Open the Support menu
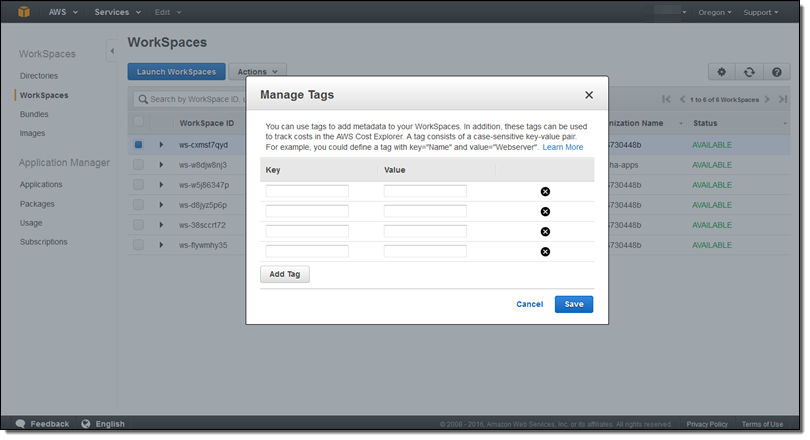Viewport: 810px width, 440px height. tap(760, 12)
